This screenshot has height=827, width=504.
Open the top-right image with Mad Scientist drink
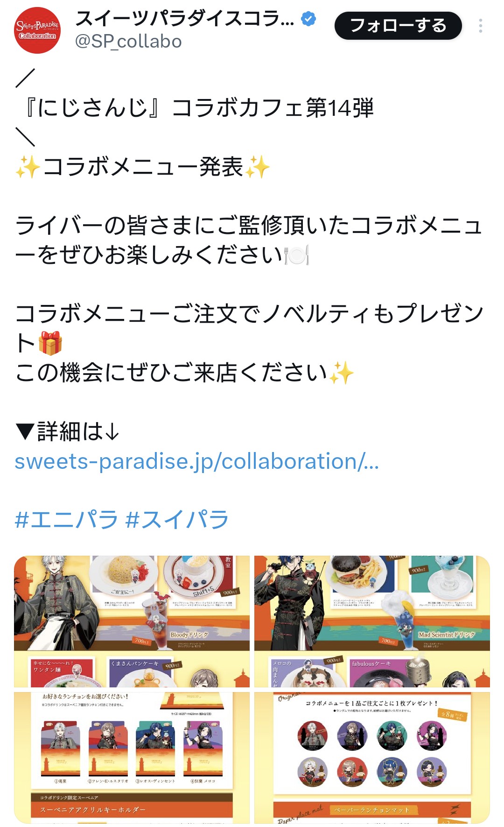[372, 621]
